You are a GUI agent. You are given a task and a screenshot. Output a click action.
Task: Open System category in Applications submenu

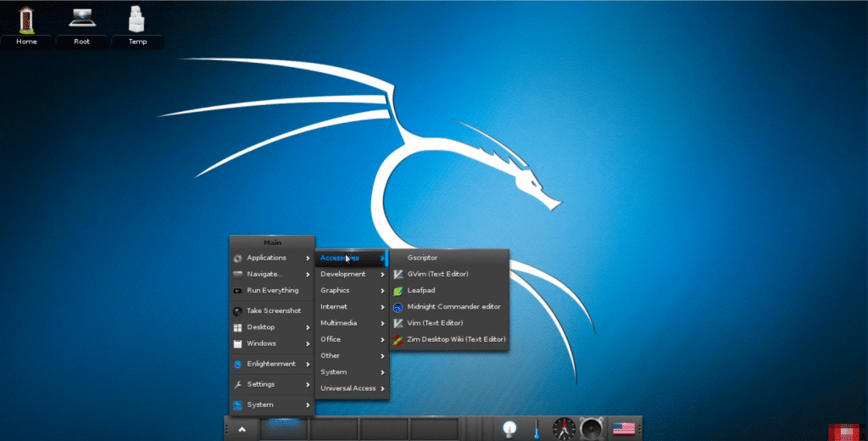pyautogui.click(x=352, y=372)
